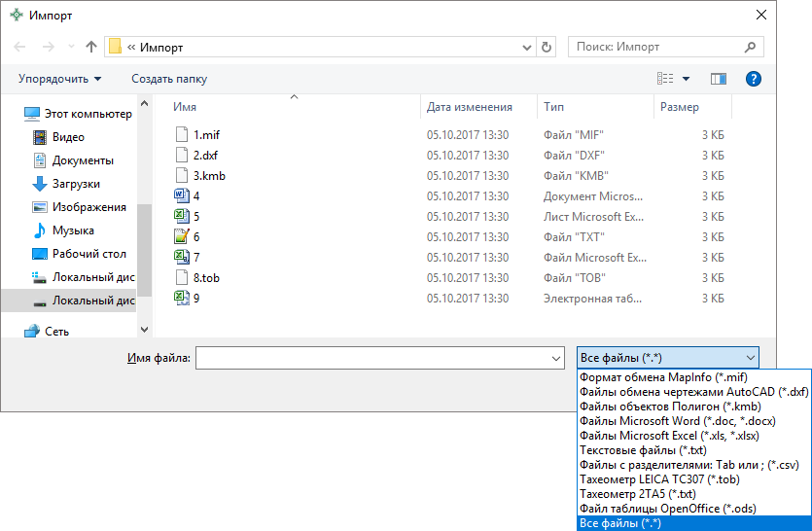812x531 pixels.
Task: Toggle the preview pane icon
Action: [x=719, y=79]
